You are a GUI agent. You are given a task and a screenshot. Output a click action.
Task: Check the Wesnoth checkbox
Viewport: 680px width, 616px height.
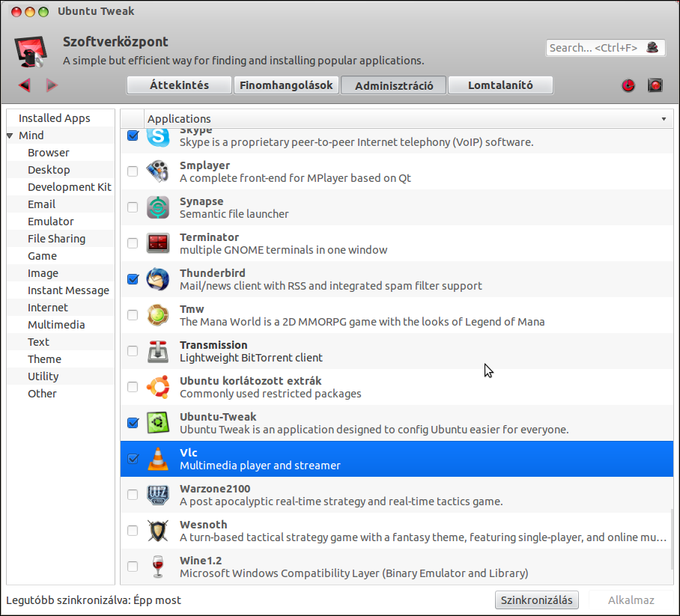tap(133, 531)
